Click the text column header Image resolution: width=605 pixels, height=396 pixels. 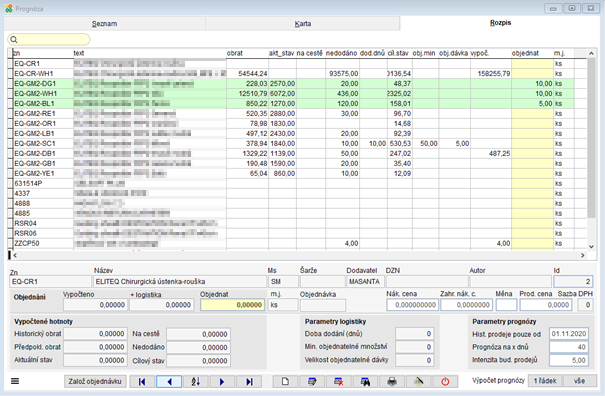150,53
